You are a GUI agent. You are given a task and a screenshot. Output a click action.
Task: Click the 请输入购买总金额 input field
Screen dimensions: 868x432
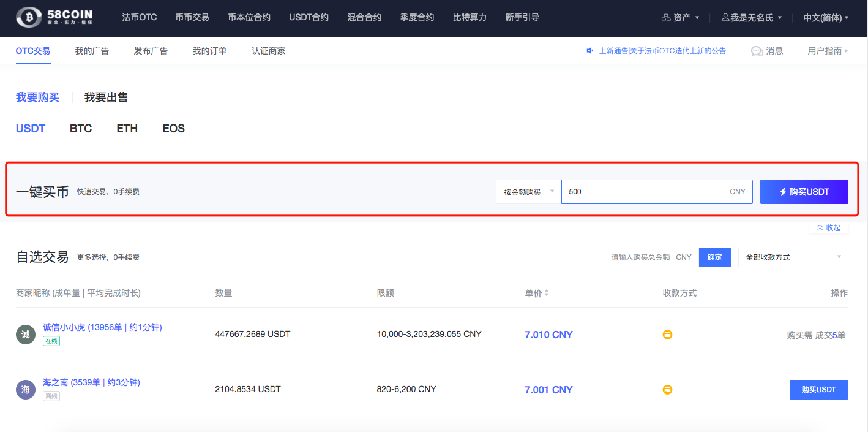coord(640,257)
